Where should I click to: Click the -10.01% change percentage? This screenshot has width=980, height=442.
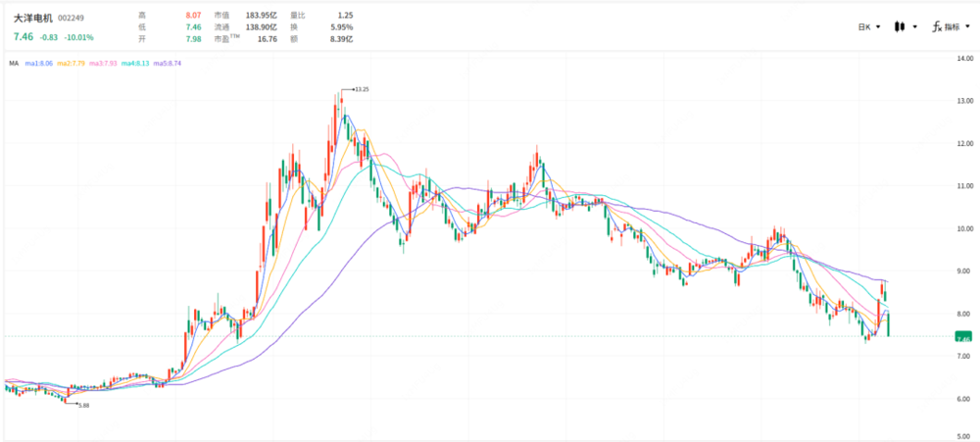click(78, 37)
